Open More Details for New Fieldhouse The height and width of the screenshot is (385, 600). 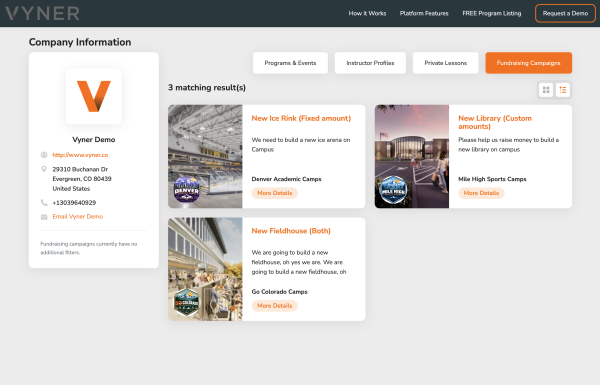click(275, 305)
